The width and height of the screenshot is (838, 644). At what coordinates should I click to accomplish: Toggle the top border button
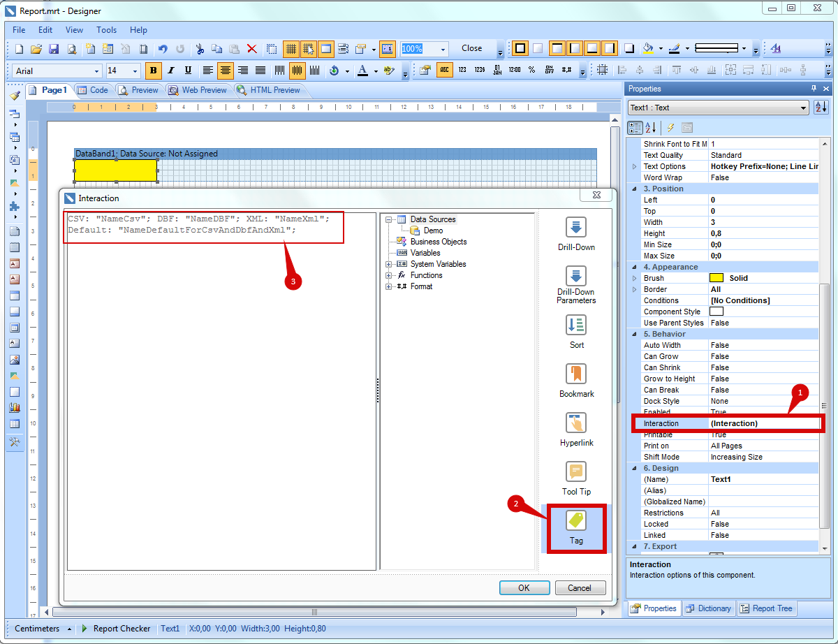557,48
